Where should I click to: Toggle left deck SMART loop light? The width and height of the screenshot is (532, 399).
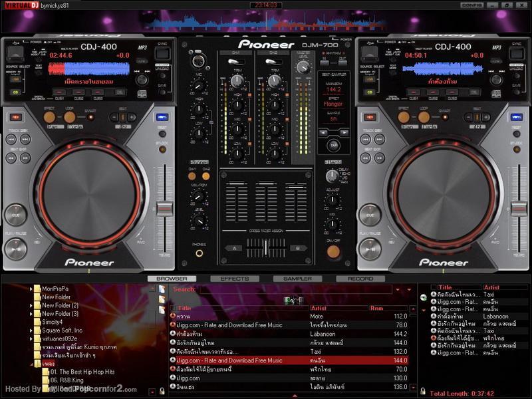(90, 118)
